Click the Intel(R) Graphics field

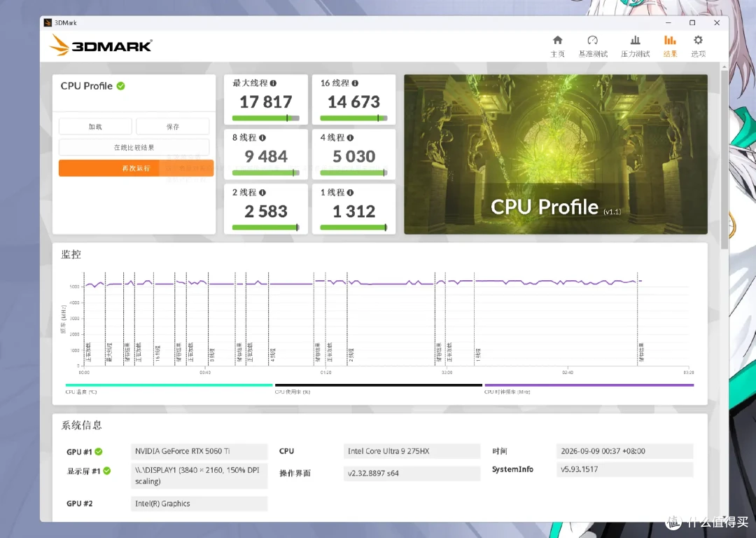[x=199, y=503]
